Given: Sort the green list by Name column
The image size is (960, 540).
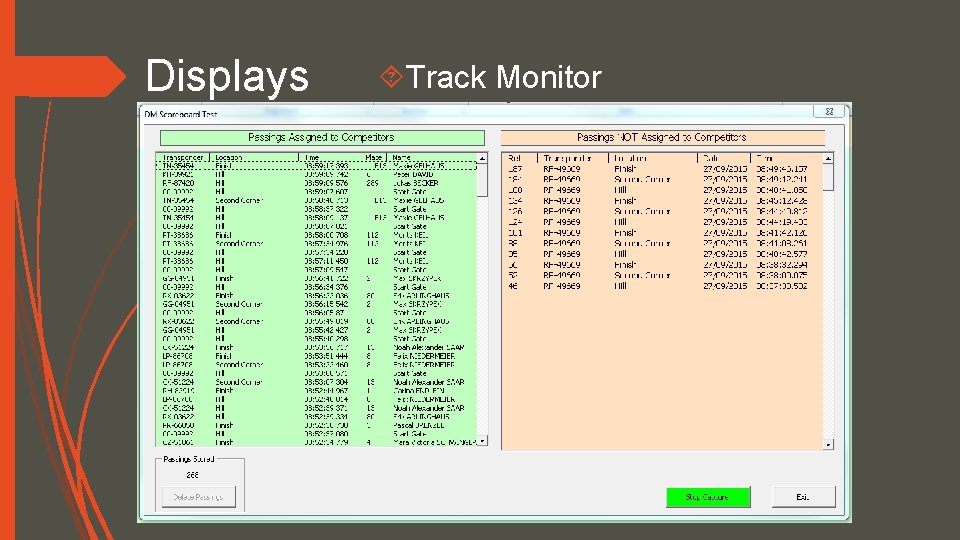Looking at the screenshot, I should pos(432,157).
